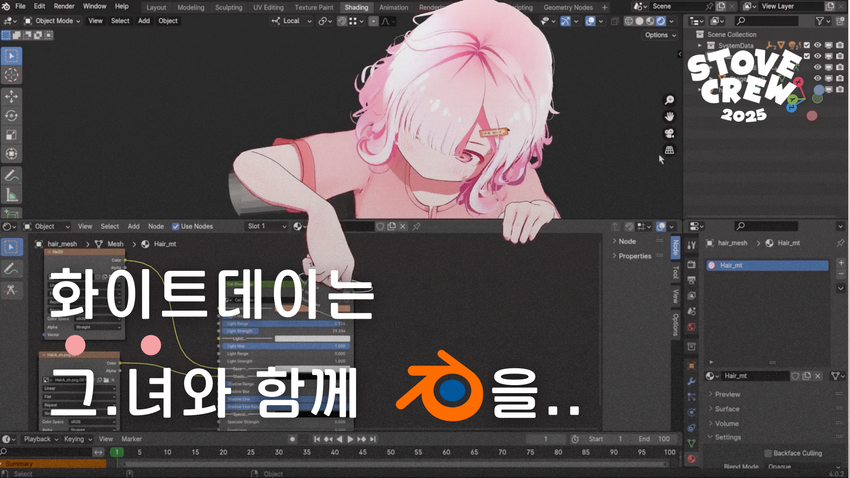Image resolution: width=850 pixels, height=478 pixels.
Task: Open the Tool tab in node sidebar
Action: [x=675, y=273]
